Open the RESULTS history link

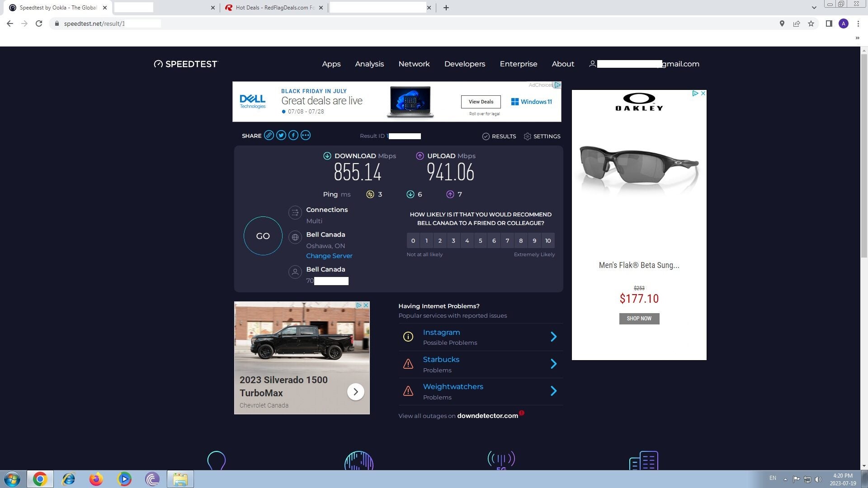pos(499,136)
